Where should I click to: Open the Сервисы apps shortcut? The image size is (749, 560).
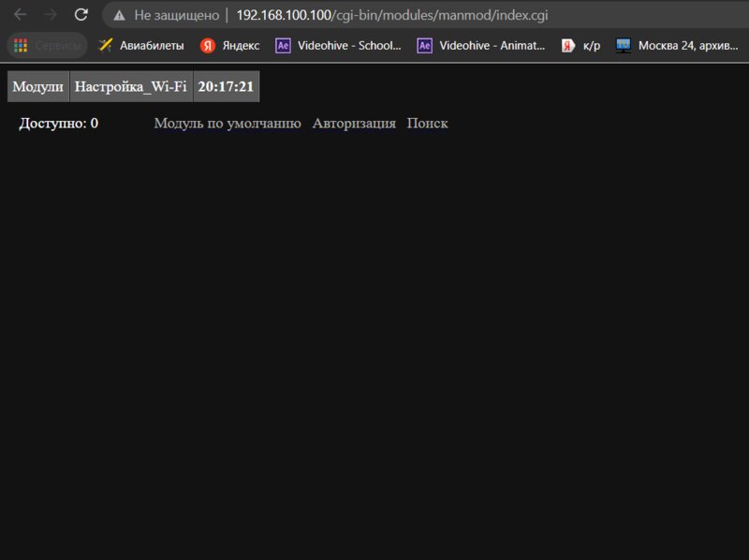tap(48, 45)
